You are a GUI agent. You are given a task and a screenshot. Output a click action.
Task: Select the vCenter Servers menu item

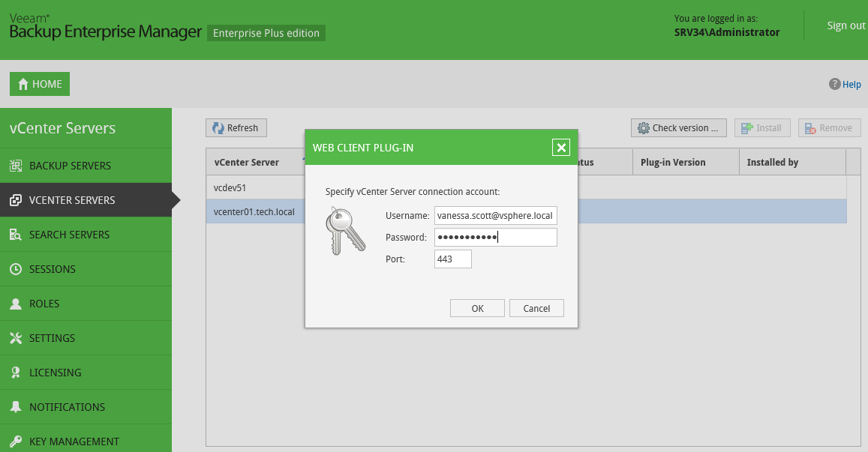point(86,199)
